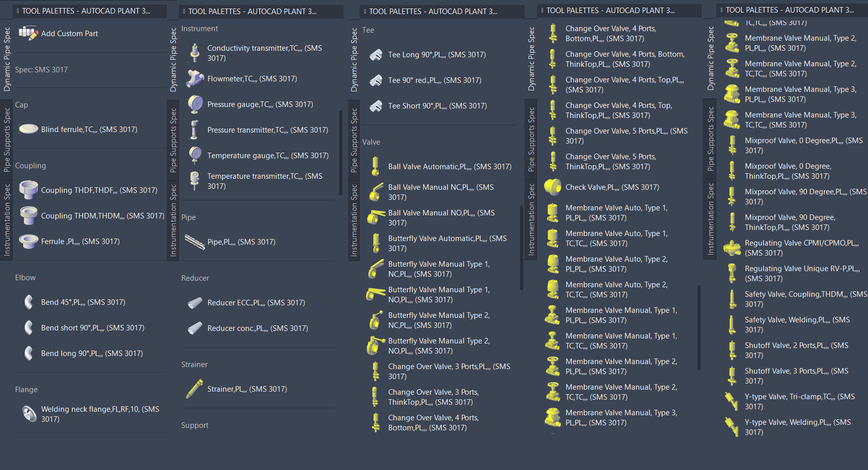Select Butterfly Valve Manual Type 1 NC icon

(376, 269)
